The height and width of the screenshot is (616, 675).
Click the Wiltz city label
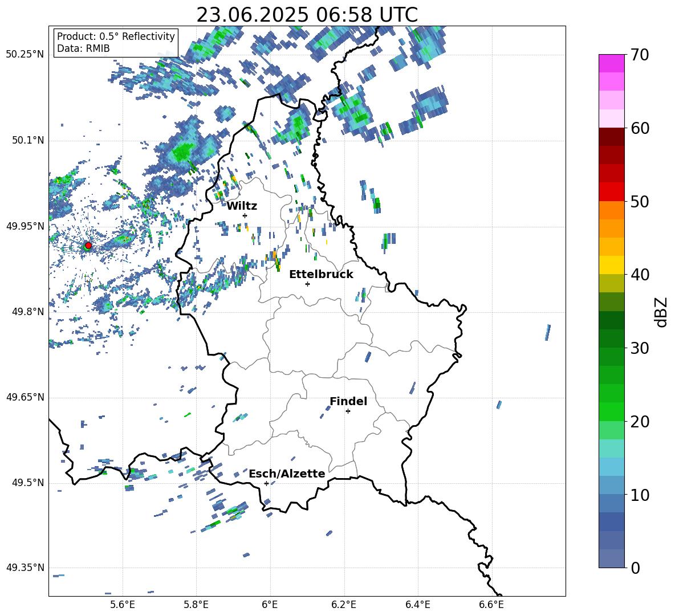tap(242, 206)
